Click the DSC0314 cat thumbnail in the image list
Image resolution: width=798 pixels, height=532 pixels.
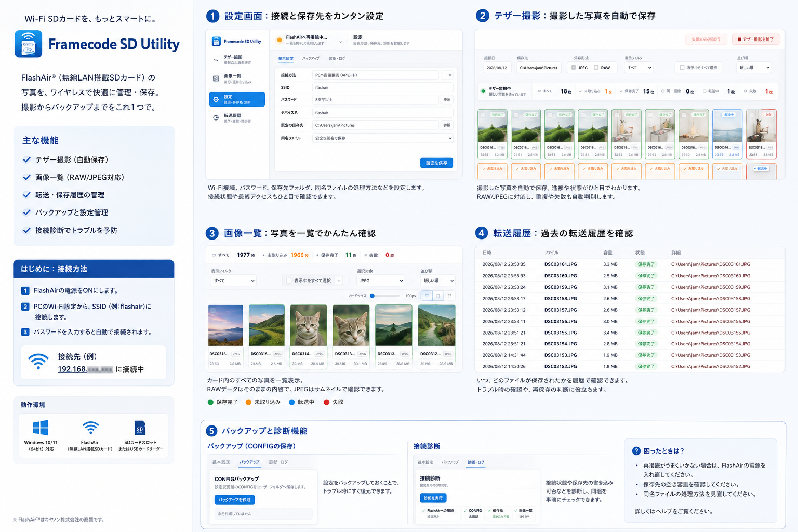click(x=308, y=326)
